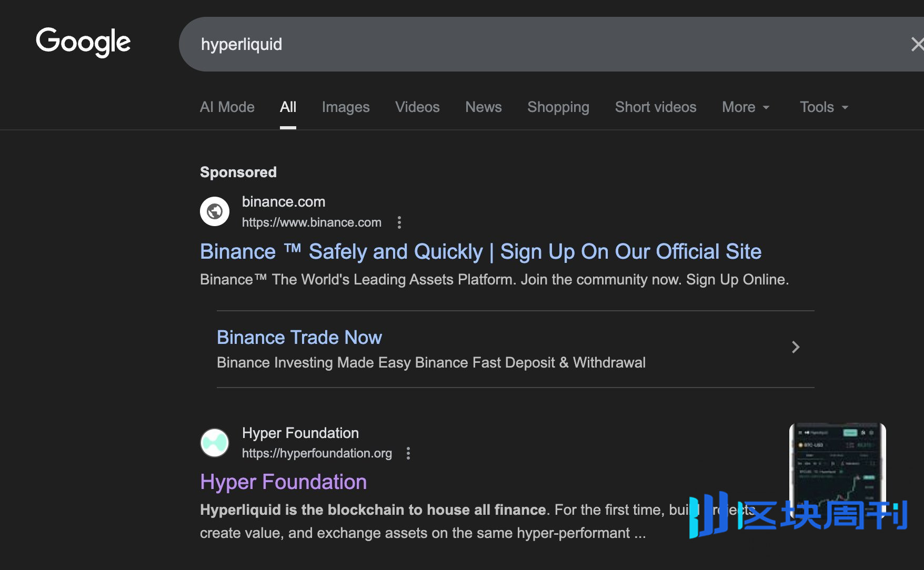Expand the Tools dropdown

pos(824,107)
